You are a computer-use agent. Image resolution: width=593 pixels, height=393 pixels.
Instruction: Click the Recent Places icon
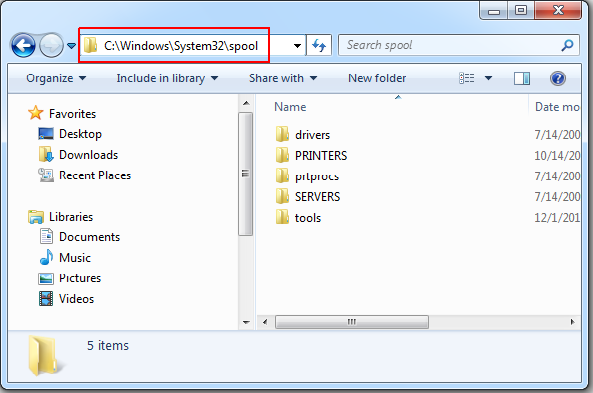pos(46,175)
